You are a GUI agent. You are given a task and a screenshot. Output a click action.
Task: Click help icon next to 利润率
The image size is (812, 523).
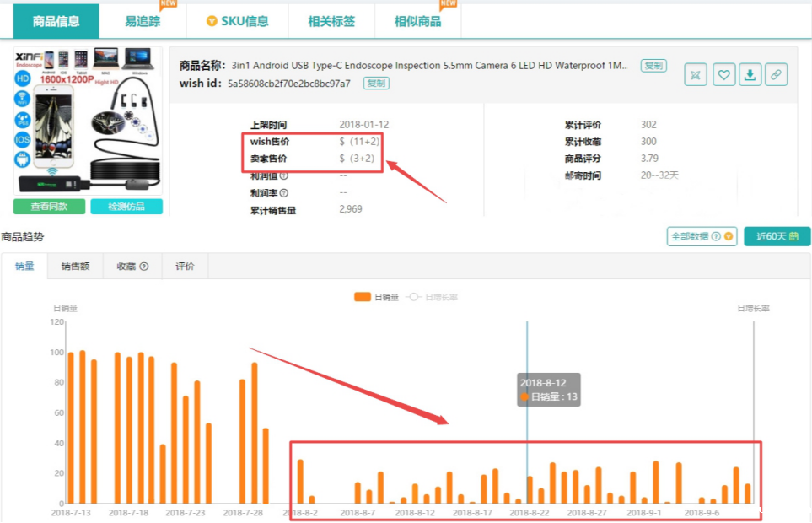[284, 193]
